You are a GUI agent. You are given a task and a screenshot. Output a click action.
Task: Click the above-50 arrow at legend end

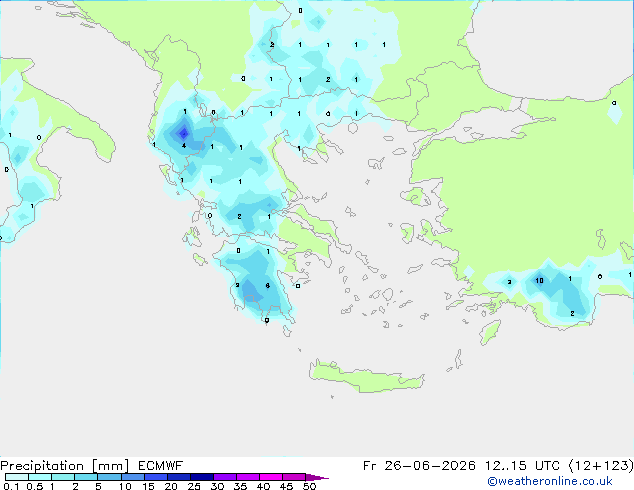coord(317,477)
